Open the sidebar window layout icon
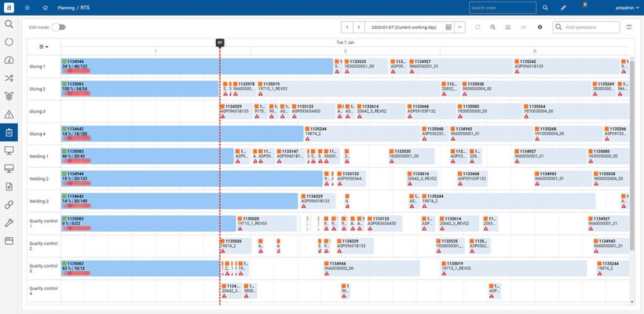Image resolution: width=644 pixels, height=314 pixels. coord(9,241)
